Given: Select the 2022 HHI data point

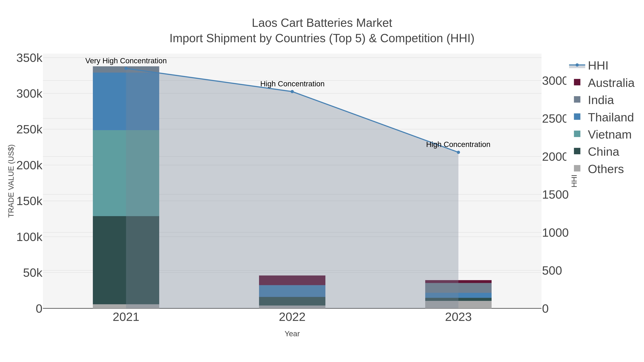Looking at the screenshot, I should pyautogui.click(x=292, y=92).
